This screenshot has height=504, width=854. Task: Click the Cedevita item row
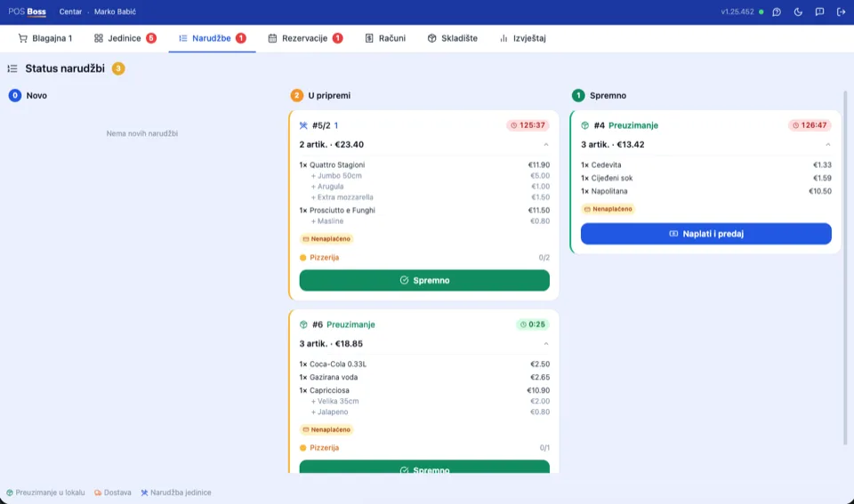click(x=705, y=165)
